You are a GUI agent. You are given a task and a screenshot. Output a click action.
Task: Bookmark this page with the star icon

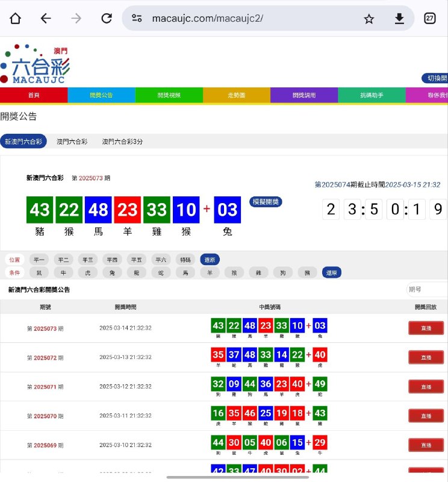[369, 19]
